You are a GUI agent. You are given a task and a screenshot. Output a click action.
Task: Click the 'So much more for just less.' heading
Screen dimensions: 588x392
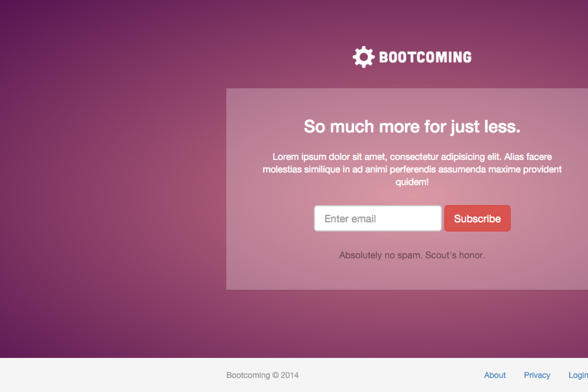[412, 126]
